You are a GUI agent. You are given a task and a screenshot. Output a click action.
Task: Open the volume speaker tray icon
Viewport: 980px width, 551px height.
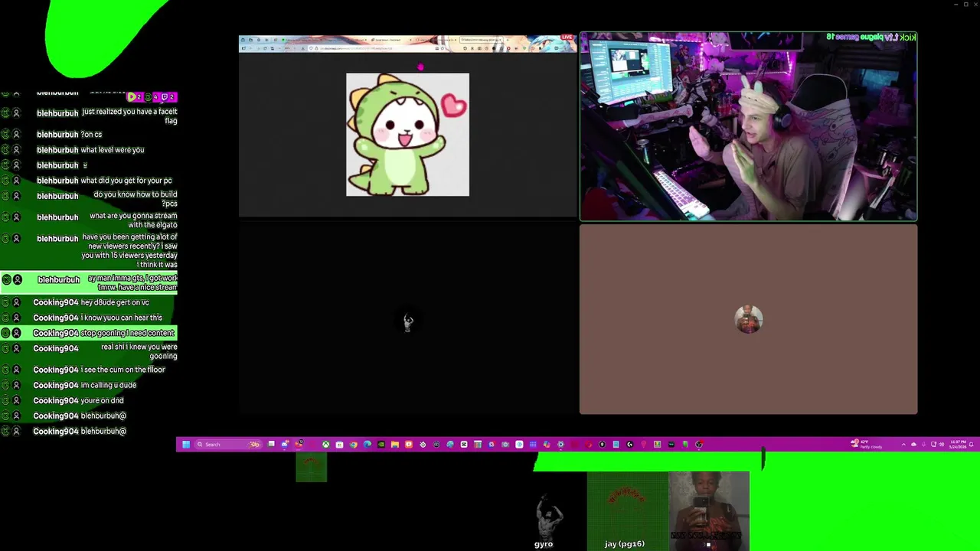tap(941, 444)
